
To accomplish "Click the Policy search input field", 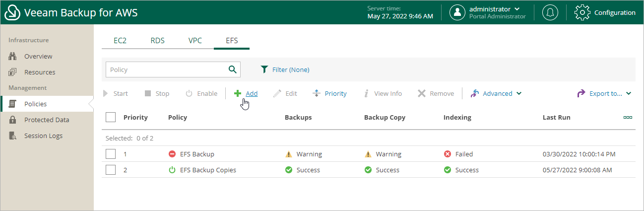I will pyautogui.click(x=166, y=70).
